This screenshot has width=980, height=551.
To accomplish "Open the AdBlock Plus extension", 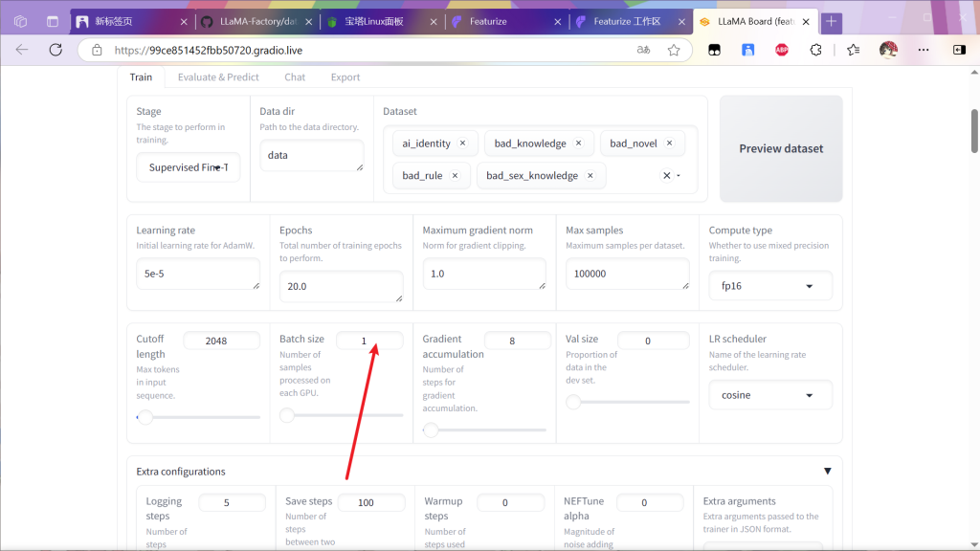I will click(781, 50).
